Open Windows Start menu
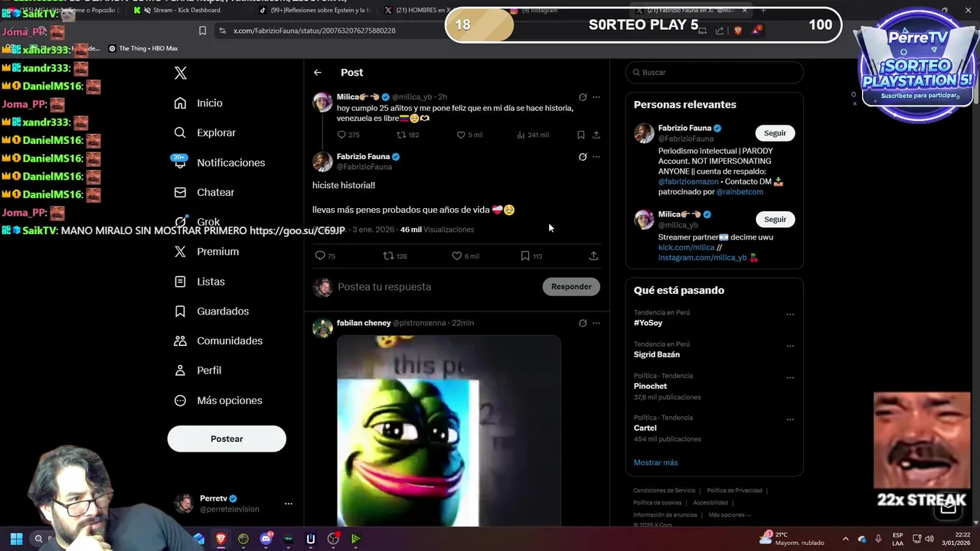 (16, 539)
